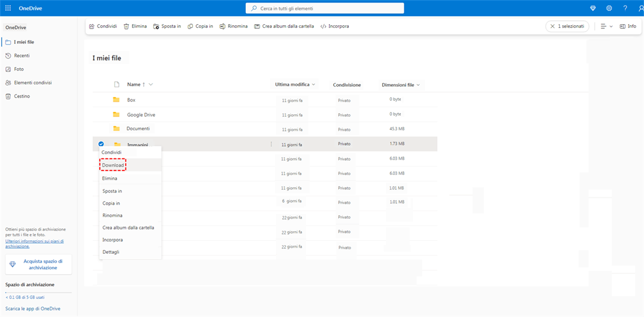Open view options layout dropdown
Screen dimensions: 644x317
coord(606,26)
